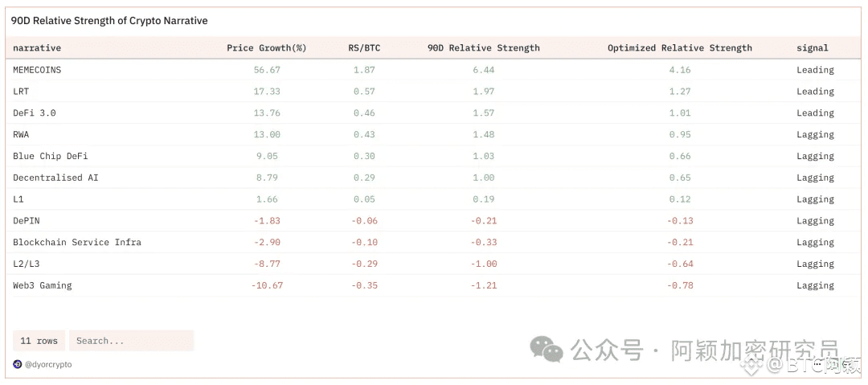This screenshot has height=385, width=868.
Task: Sort by the RS/BTC column header
Action: point(364,47)
